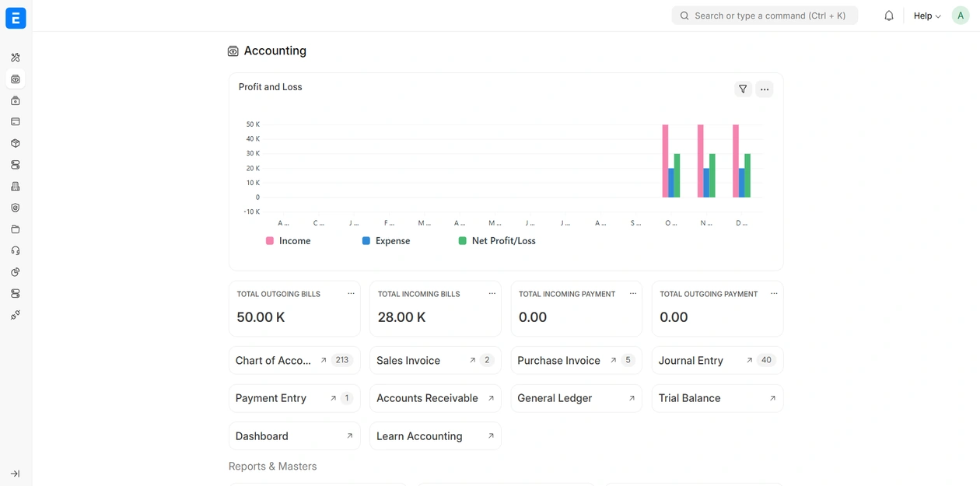Open Total Outgoing Bills card options
The height and width of the screenshot is (486, 980).
tap(351, 294)
